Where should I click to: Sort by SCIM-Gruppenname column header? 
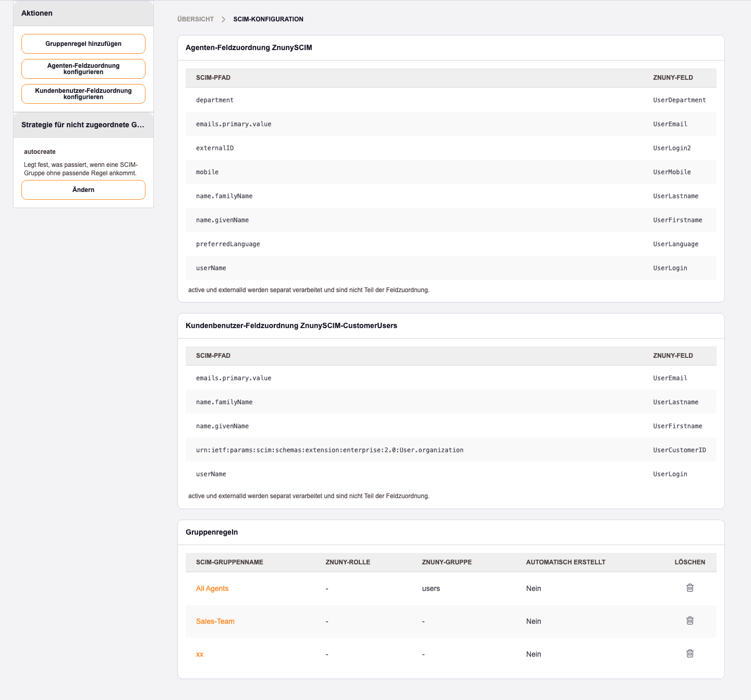[229, 562]
